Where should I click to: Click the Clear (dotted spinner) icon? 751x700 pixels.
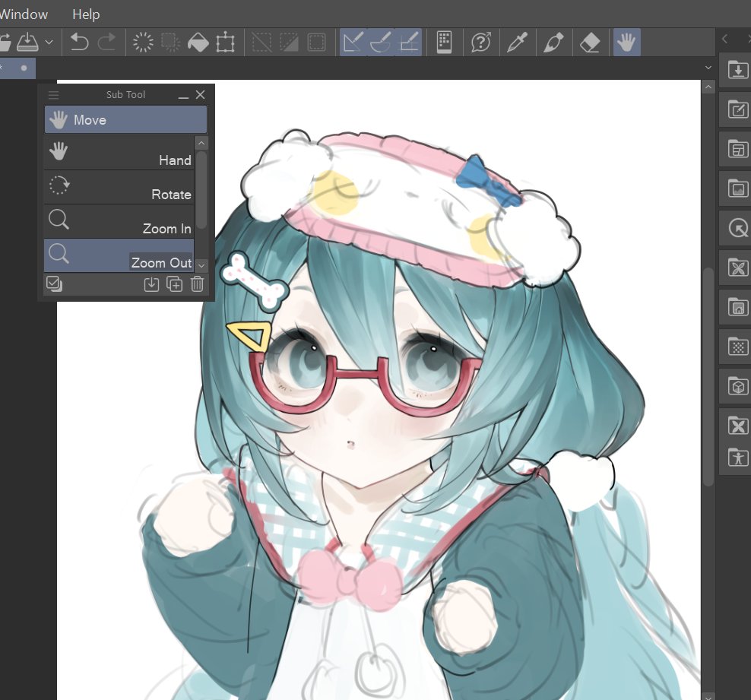[x=143, y=42]
